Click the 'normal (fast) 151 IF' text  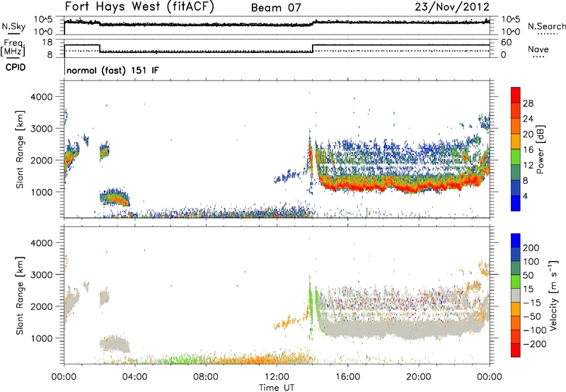pyautogui.click(x=112, y=70)
